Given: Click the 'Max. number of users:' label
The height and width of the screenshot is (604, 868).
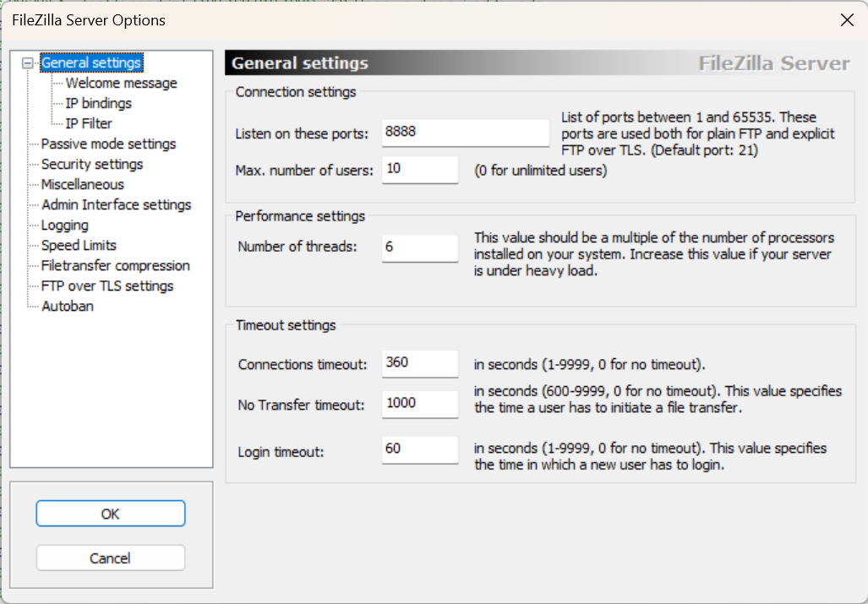Looking at the screenshot, I should tap(304, 171).
